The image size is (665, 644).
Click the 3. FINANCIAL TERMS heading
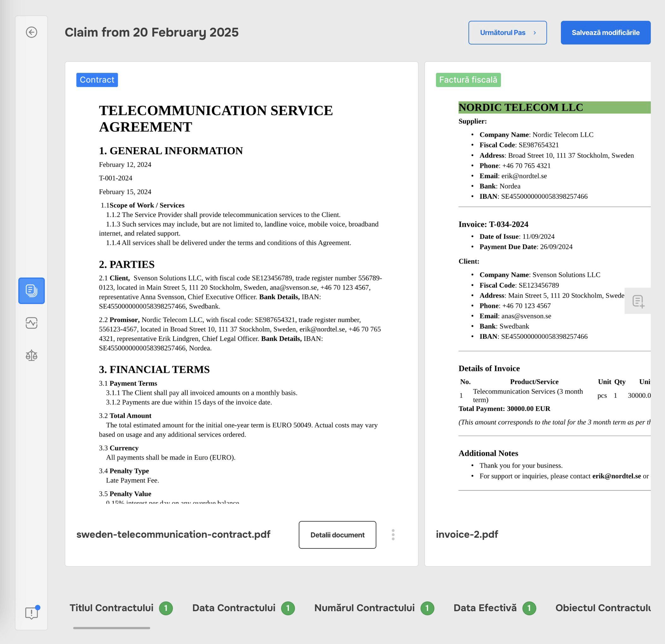click(154, 370)
